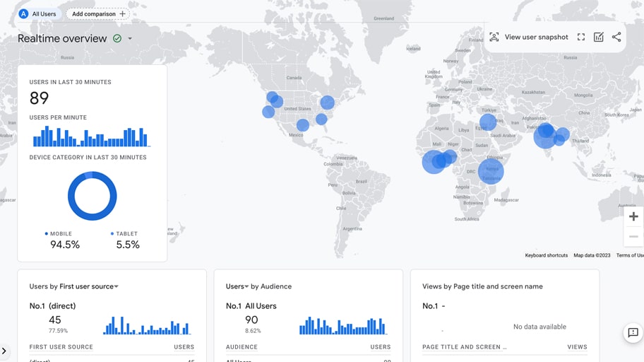Viewport: 644px width, 362px height.
Task: Click the green verified checkmark icon
Action: [117, 39]
